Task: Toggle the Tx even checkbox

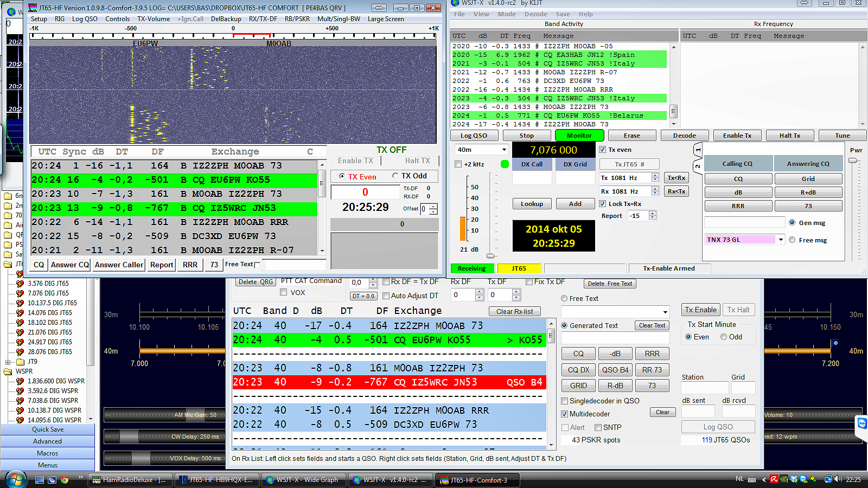Action: [602, 150]
